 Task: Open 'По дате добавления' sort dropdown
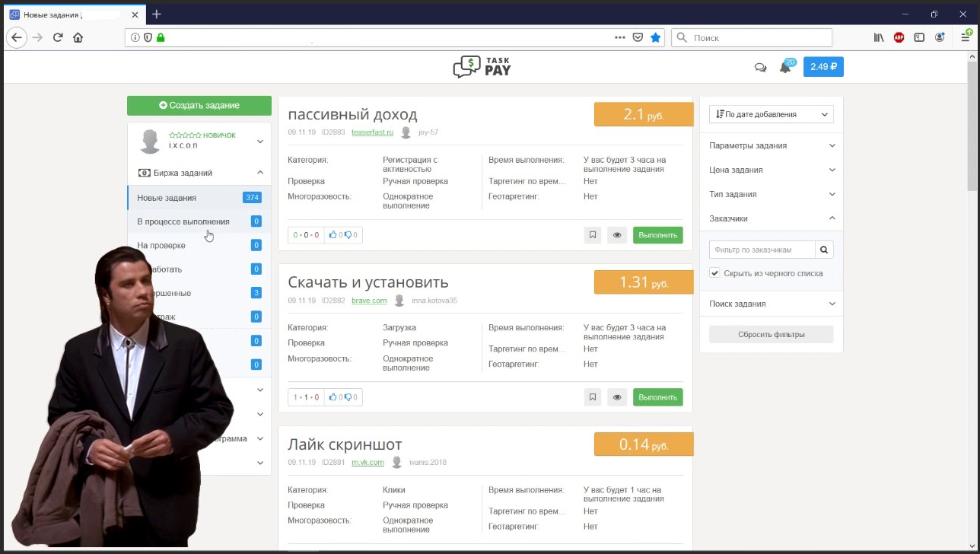(x=772, y=114)
